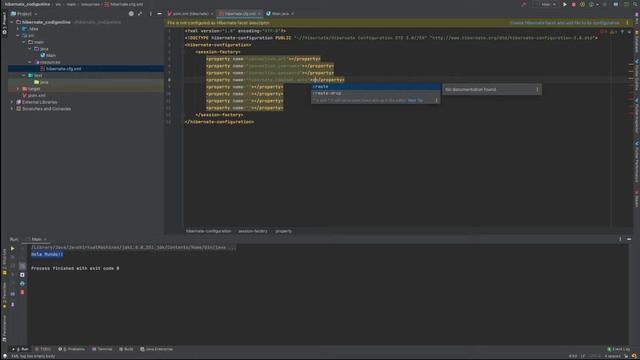Close the pom.xml editor tab
Viewport: 640px width, 360px height.
212,13
